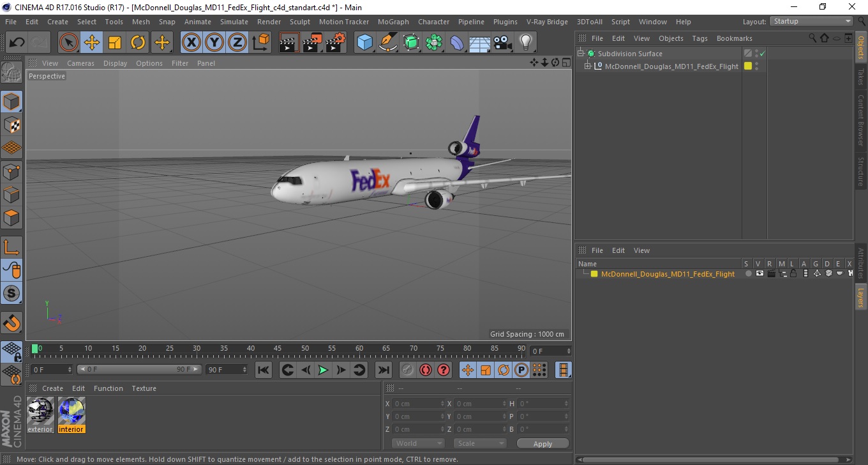
Task: Click frame 45 on the timeline ruler
Action: [278, 349]
